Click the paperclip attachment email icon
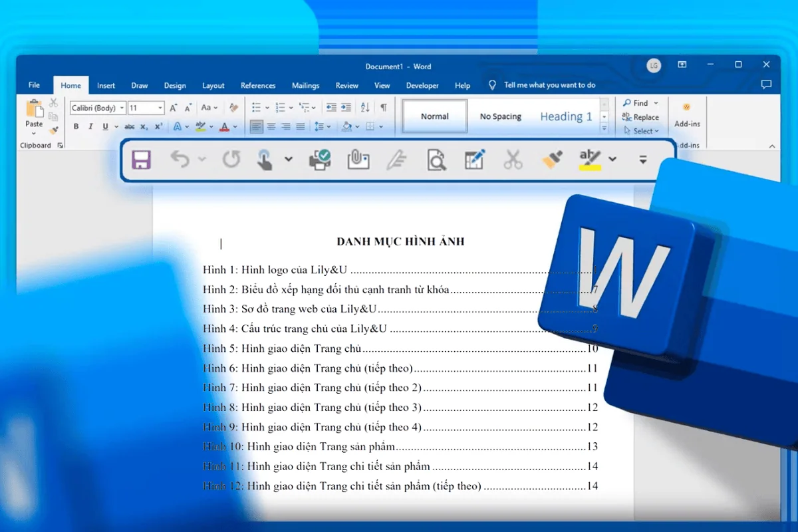798x532 pixels. pyautogui.click(x=358, y=160)
